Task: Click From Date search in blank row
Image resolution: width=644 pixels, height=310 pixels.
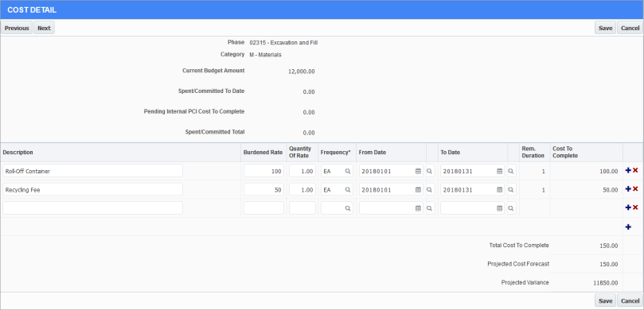Action: (x=430, y=208)
